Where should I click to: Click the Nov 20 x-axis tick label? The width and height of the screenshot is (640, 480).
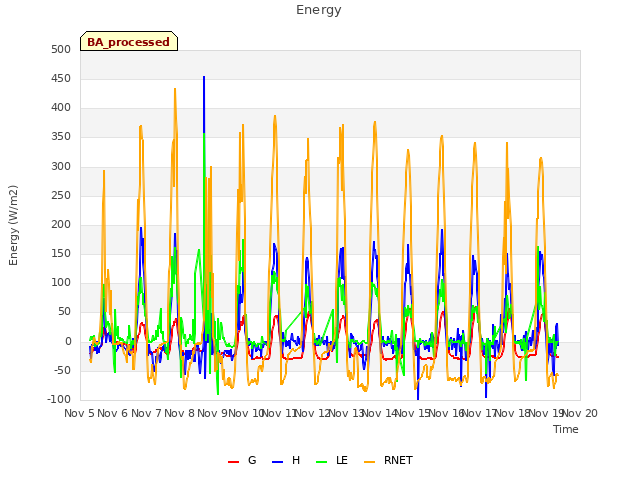[x=580, y=413]
